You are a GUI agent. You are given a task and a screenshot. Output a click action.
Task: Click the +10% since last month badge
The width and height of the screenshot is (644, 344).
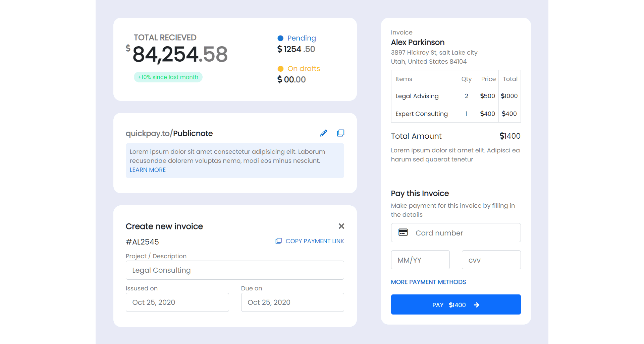pos(168,77)
